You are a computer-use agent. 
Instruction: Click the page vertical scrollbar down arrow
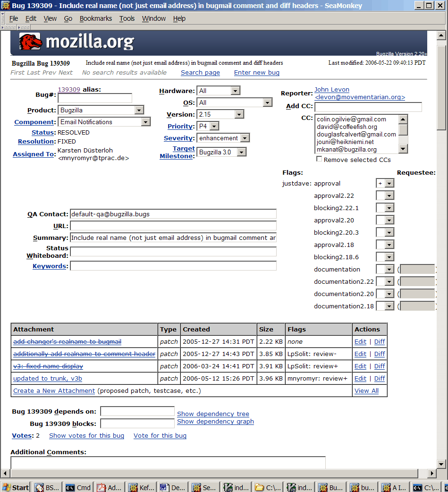[x=441, y=464]
